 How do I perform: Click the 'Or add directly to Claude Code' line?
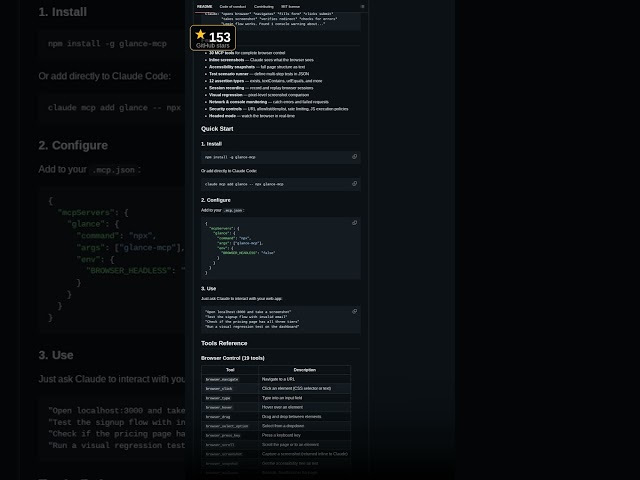(229, 171)
